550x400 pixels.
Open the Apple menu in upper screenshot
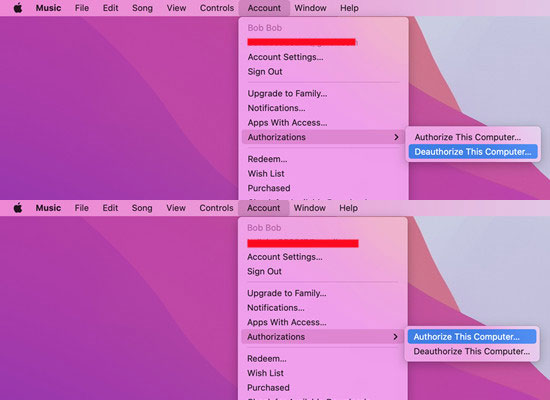(x=18, y=8)
